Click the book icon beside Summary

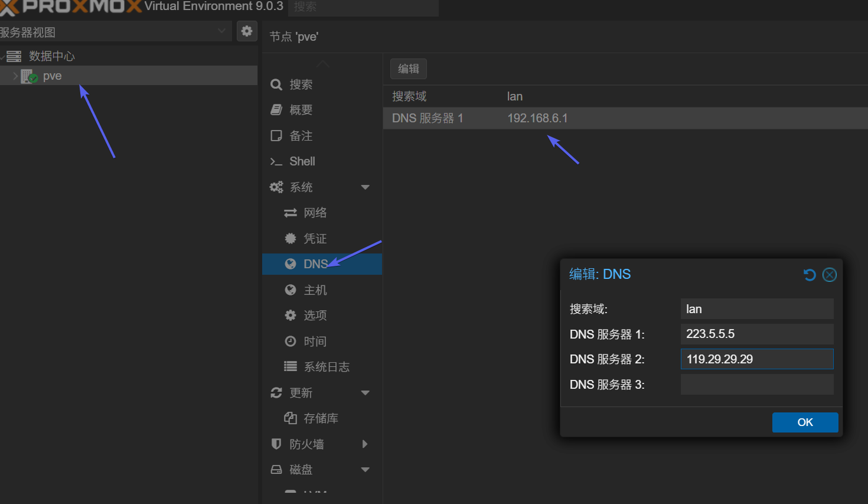click(x=276, y=110)
